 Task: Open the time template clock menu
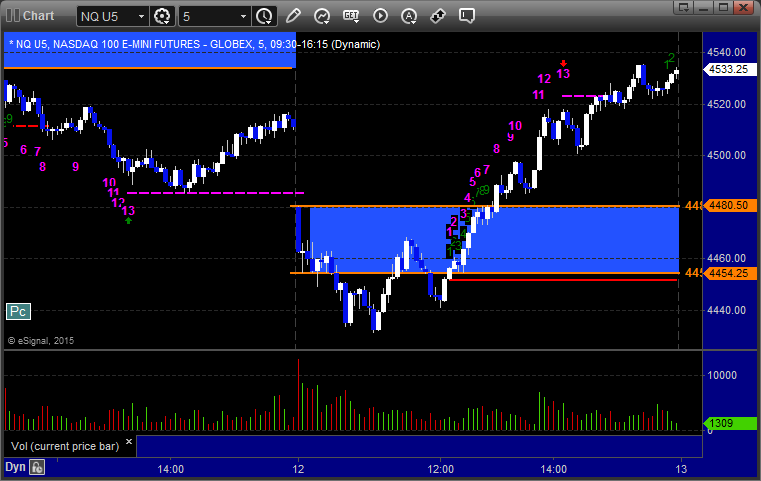[265, 16]
